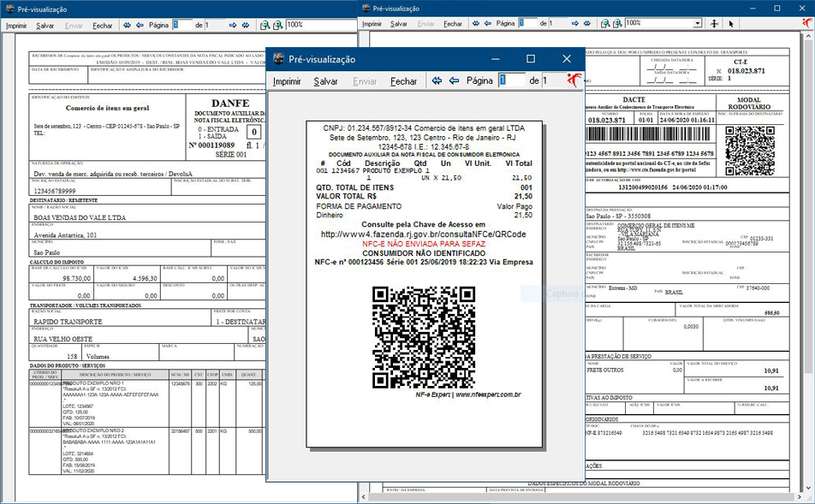This screenshot has height=504, width=815.
Task: Click the 100% zoom box in left DANFE window
Action: (x=321, y=25)
